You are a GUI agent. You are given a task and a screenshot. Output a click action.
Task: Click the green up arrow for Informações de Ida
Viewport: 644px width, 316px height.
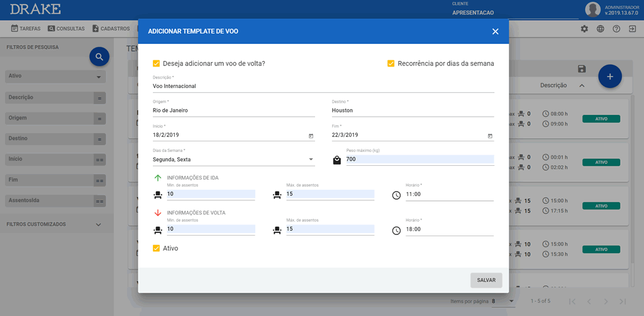158,178
